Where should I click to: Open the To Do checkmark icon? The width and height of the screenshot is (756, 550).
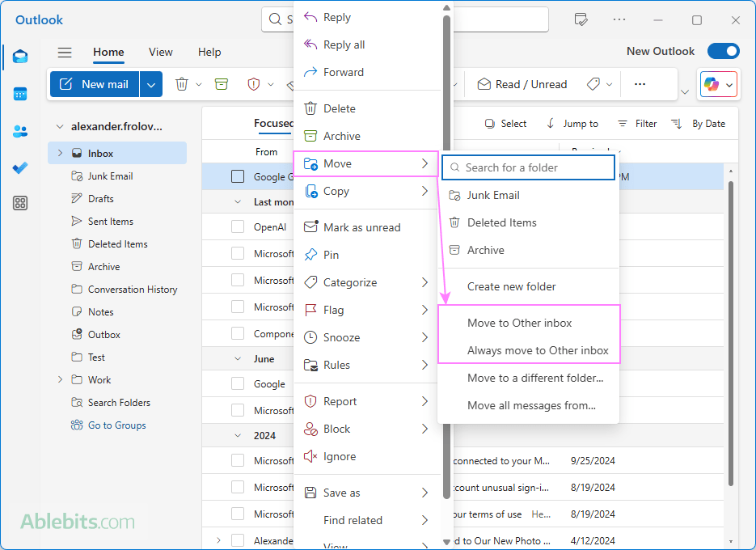click(x=20, y=168)
